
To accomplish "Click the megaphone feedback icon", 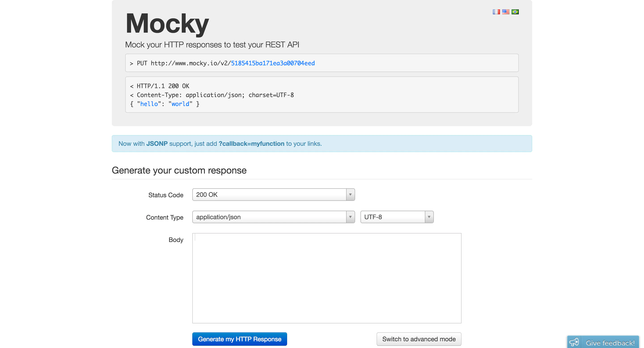I will (574, 342).
